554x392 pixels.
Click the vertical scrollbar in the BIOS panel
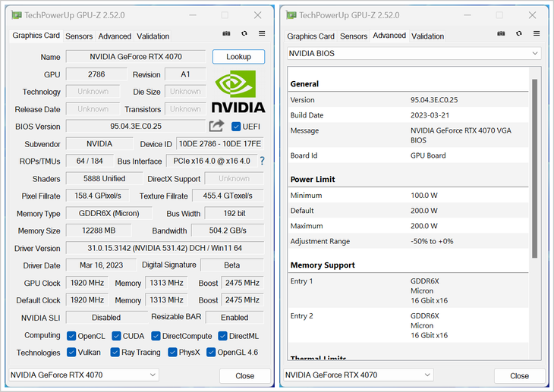point(535,167)
